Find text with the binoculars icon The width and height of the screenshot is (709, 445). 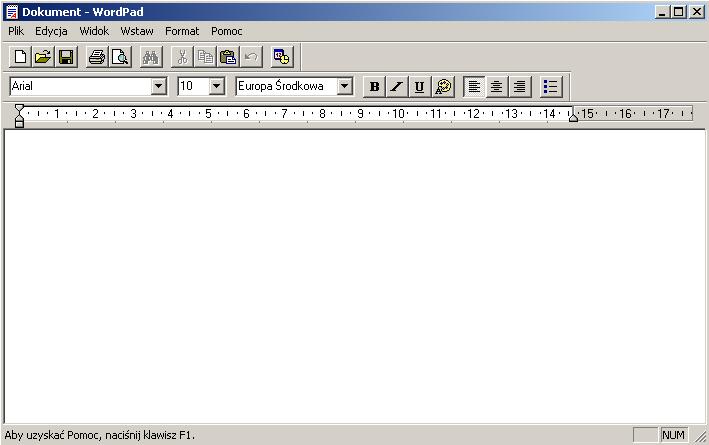(151, 57)
